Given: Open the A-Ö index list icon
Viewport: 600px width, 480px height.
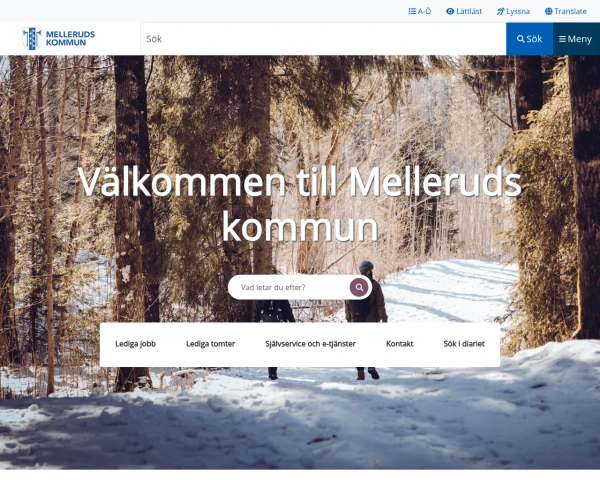Looking at the screenshot, I should tap(412, 11).
